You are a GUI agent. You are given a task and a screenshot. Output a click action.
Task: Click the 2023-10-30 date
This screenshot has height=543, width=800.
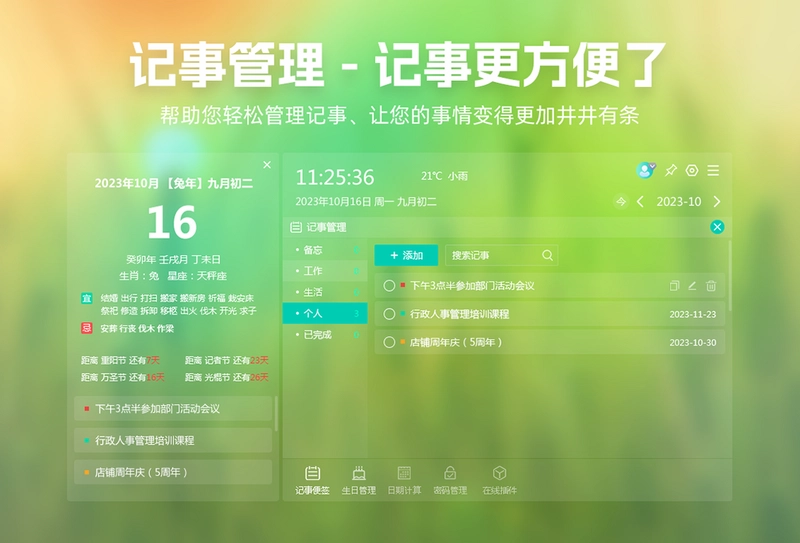[692, 343]
